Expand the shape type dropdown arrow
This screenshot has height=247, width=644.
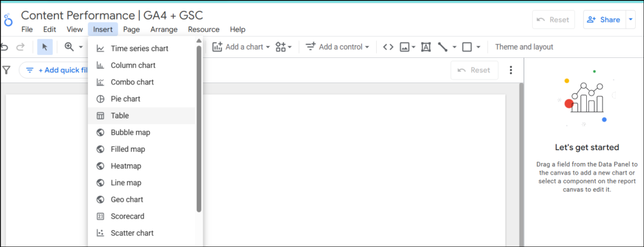point(478,47)
